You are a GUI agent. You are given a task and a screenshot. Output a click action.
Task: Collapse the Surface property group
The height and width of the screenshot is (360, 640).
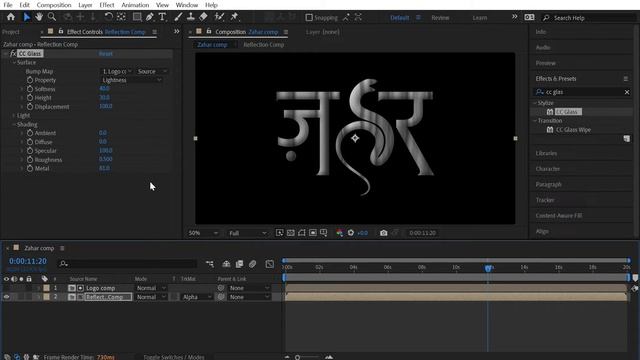click(13, 62)
